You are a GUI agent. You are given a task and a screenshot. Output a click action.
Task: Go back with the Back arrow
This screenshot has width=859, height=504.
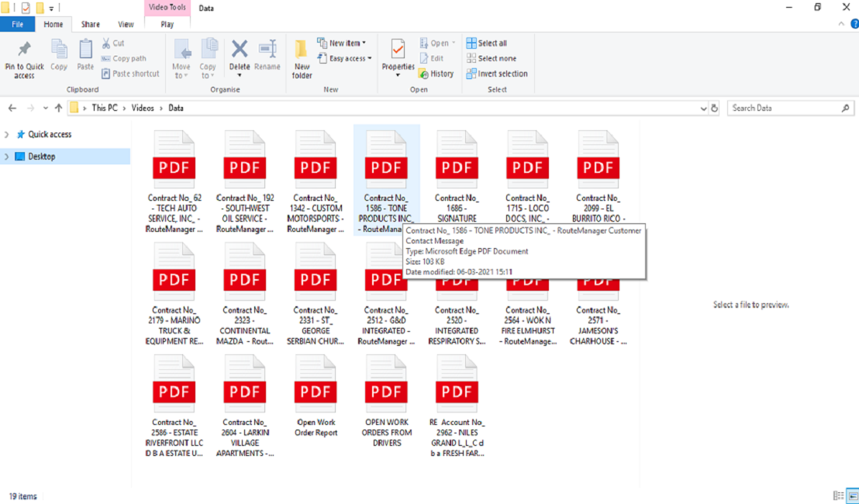click(x=12, y=108)
